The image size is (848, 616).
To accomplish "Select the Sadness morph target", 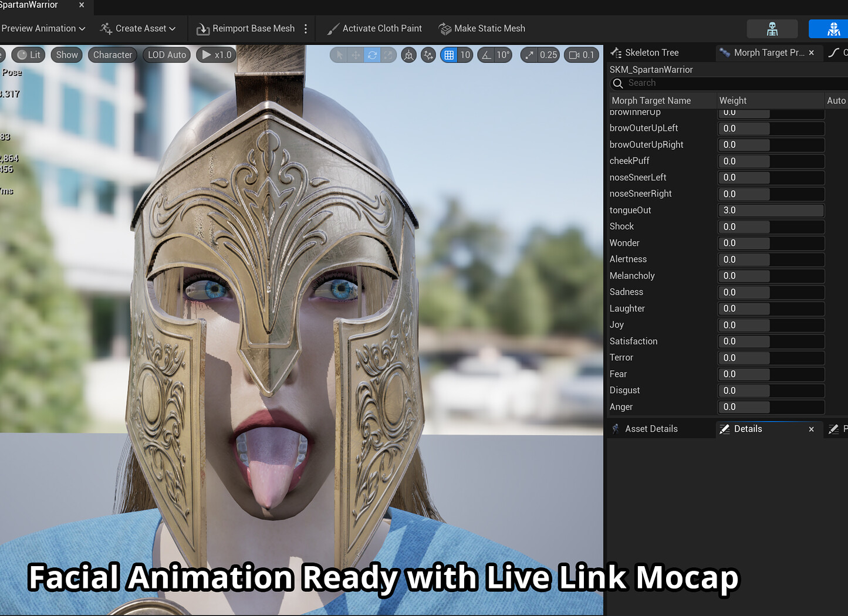I will click(x=626, y=292).
